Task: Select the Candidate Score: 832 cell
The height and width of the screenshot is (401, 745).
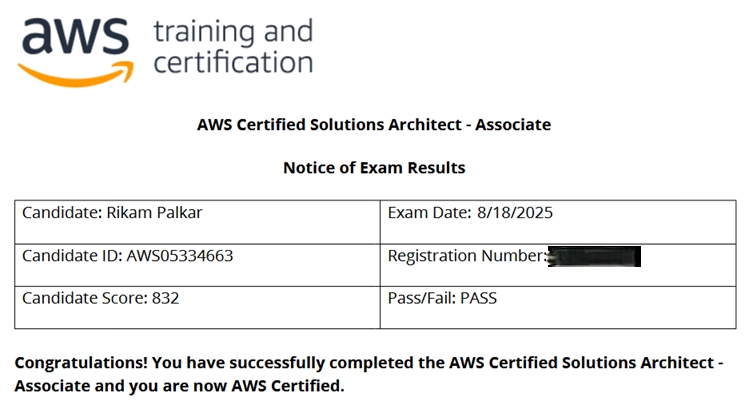Action: point(197,307)
